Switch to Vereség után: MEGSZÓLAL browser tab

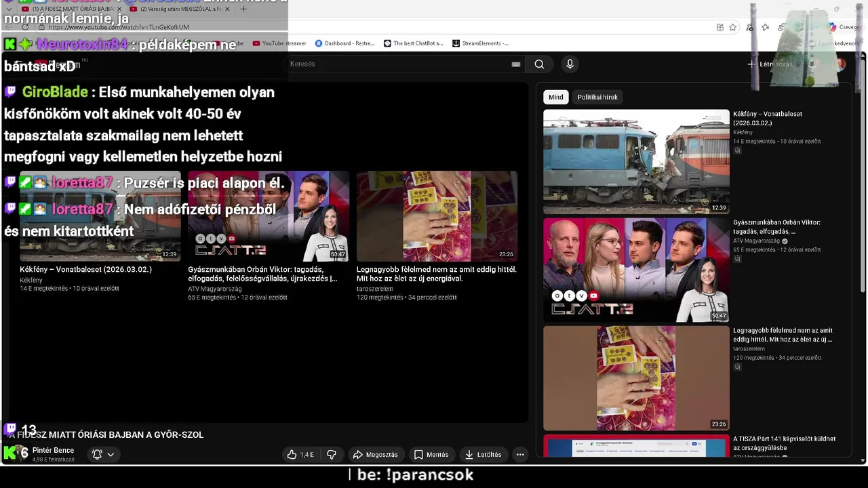[180, 9]
